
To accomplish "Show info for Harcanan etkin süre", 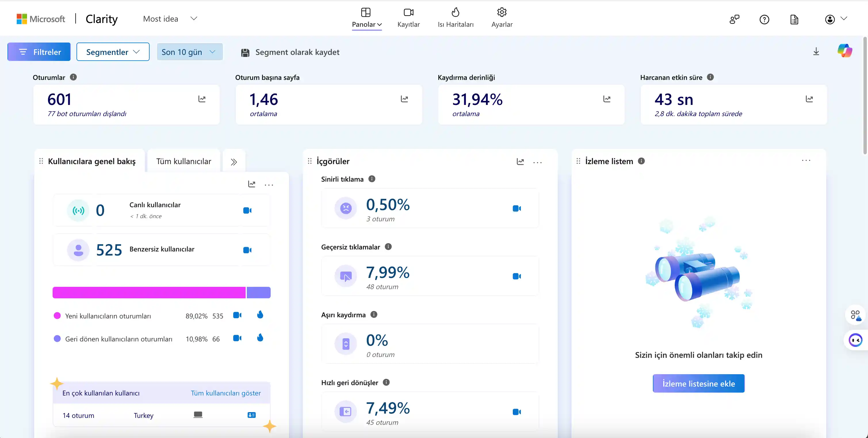I will click(710, 77).
